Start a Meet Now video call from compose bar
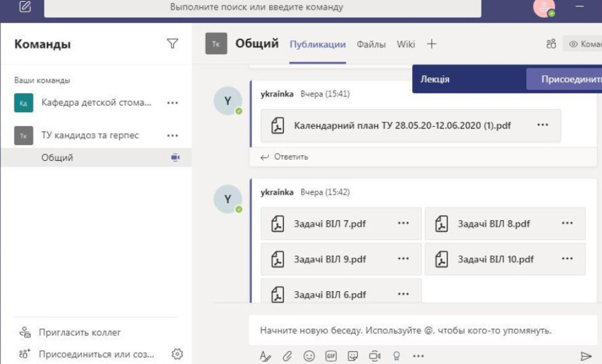The image size is (602, 364). (375, 356)
